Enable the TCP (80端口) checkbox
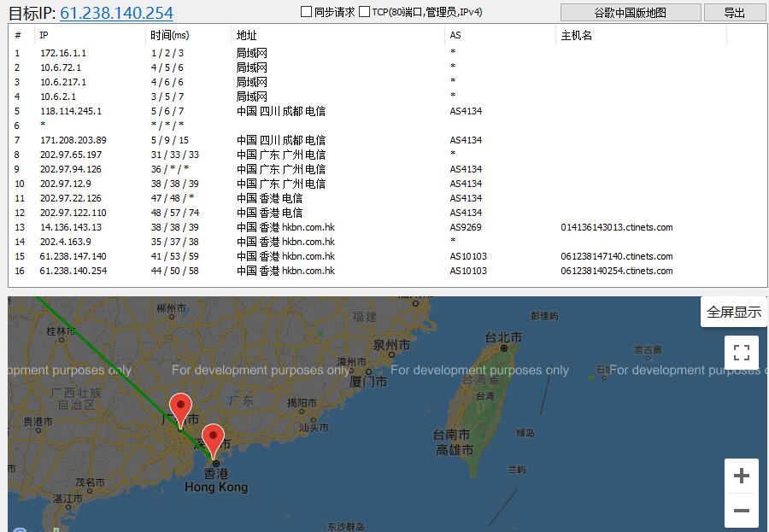This screenshot has width=769, height=532. coord(364,12)
